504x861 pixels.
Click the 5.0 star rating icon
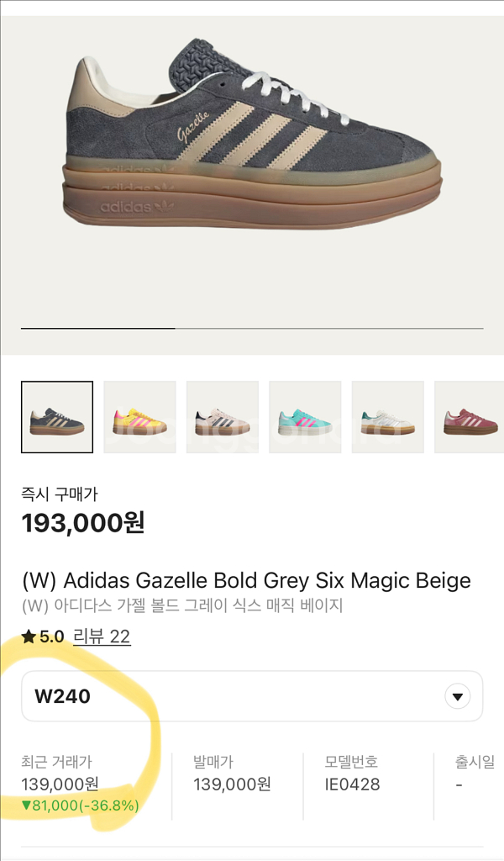(x=29, y=637)
